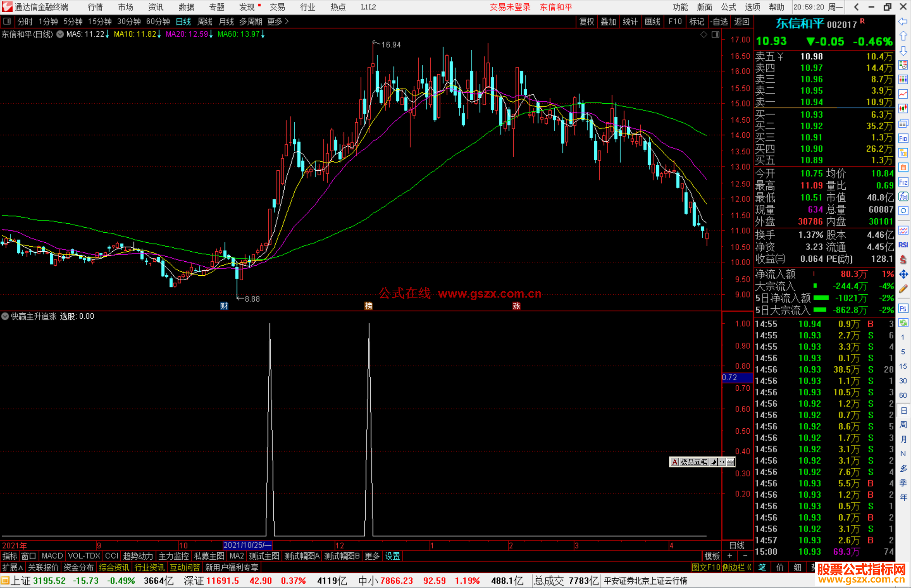Select the pencil drawing tool icon
The image size is (911, 588).
[x=903, y=289]
